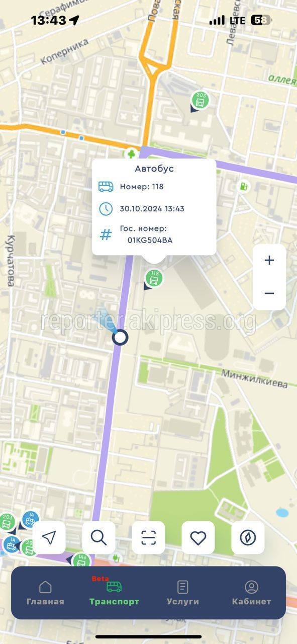Tap the Гос. номер 01KG504BA text

(146, 234)
